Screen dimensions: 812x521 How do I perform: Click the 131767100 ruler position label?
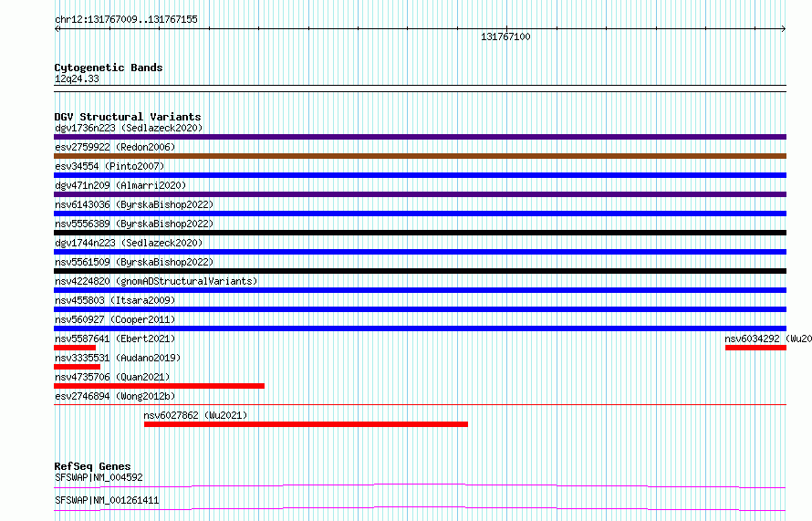[505, 36]
